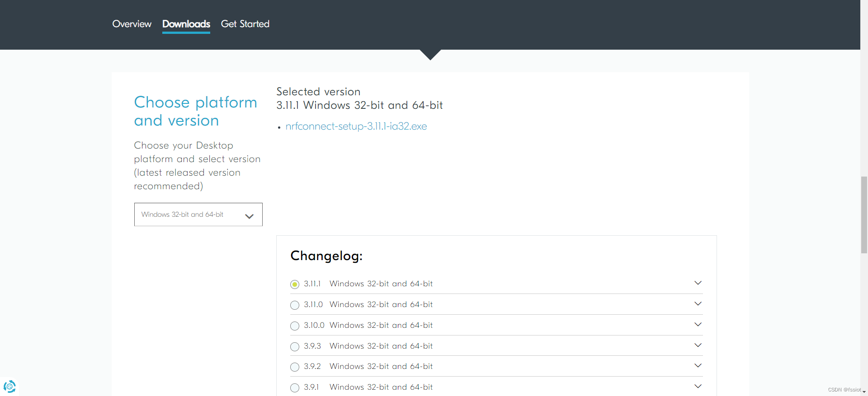Click the page vertical scrollbar thumb
868x396 pixels.
click(x=864, y=215)
